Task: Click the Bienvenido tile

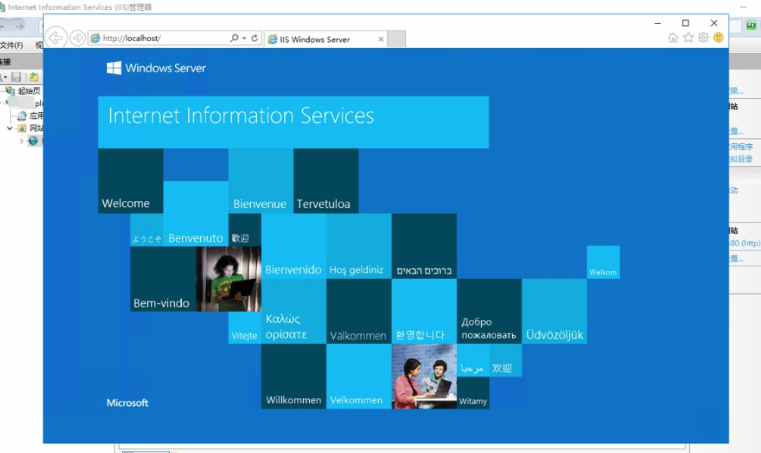Action: point(294,246)
